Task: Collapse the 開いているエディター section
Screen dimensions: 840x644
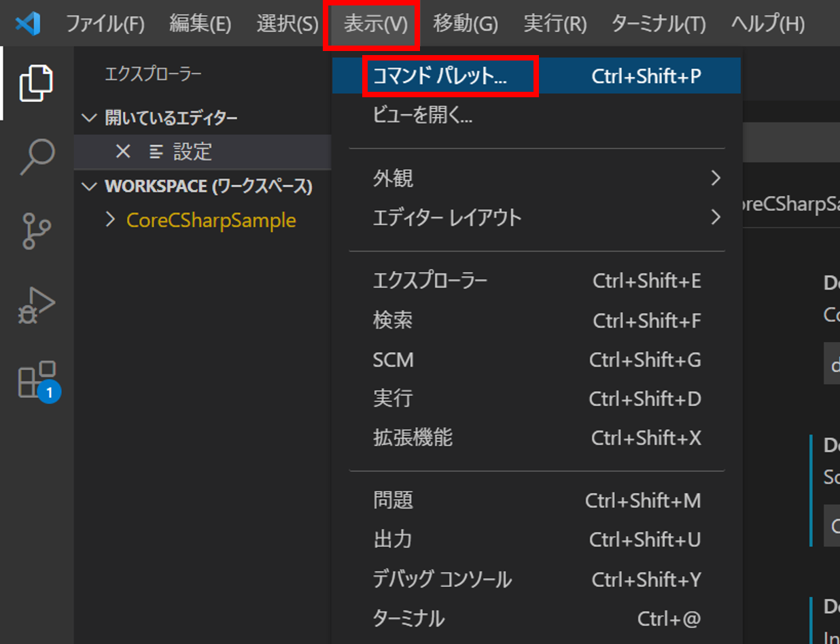Action: [89, 118]
